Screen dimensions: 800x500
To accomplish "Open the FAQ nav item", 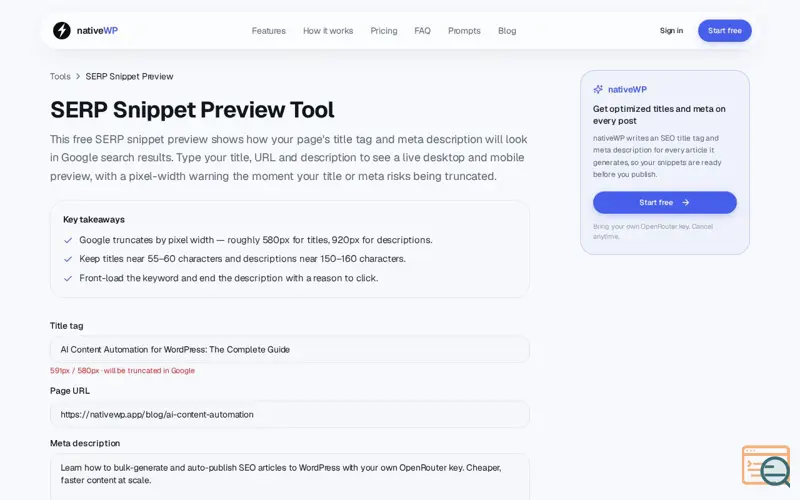I will click(422, 31).
